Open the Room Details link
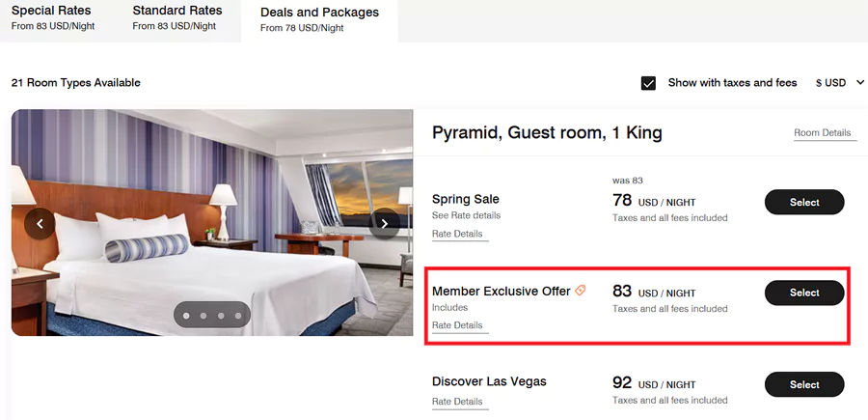868x420 pixels. 822,133
